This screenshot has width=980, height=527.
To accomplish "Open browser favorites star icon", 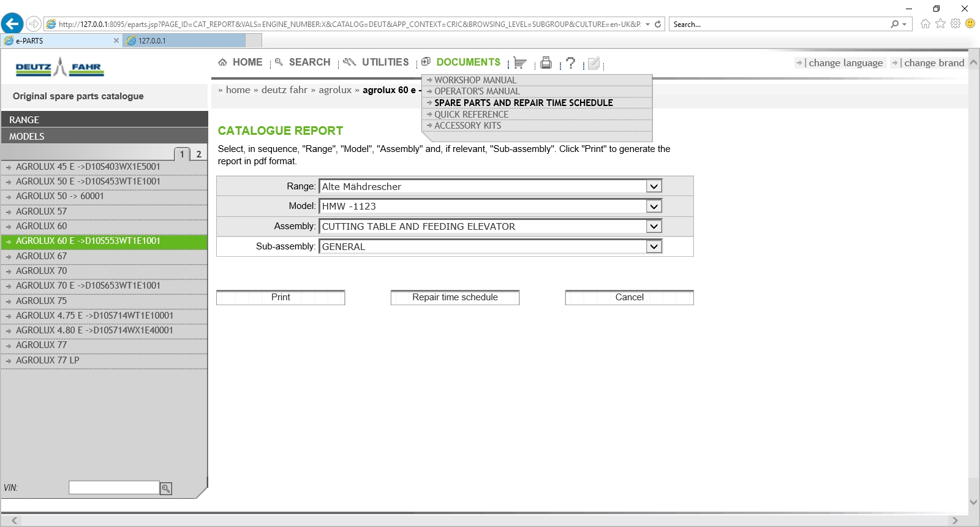I will pyautogui.click(x=940, y=24).
